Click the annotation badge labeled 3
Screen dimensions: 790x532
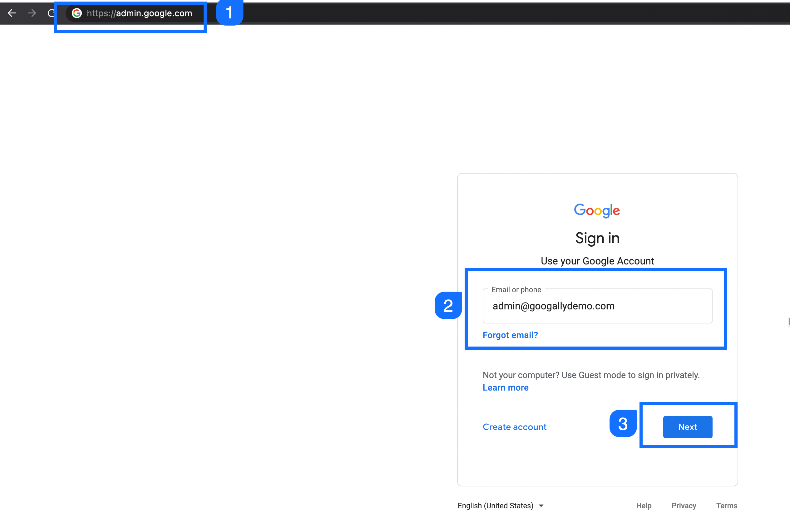[623, 424]
